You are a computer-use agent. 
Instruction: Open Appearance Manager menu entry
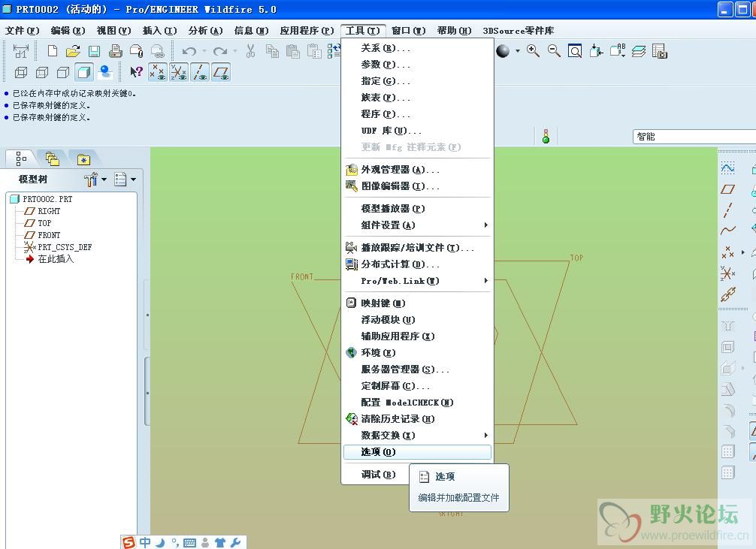pos(418,170)
